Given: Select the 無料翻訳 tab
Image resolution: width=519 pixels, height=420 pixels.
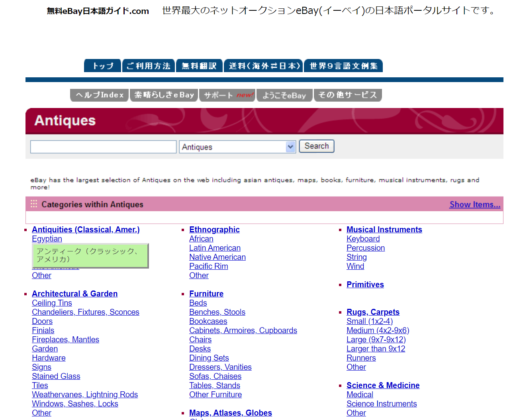Looking at the screenshot, I should point(199,66).
